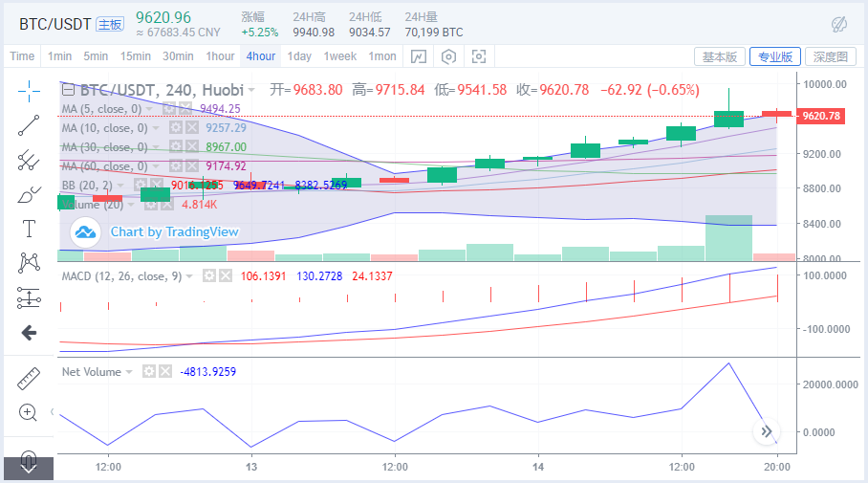This screenshot has height=483, width=868.
Task: Click the back arrow tool icon
Action: tap(29, 333)
